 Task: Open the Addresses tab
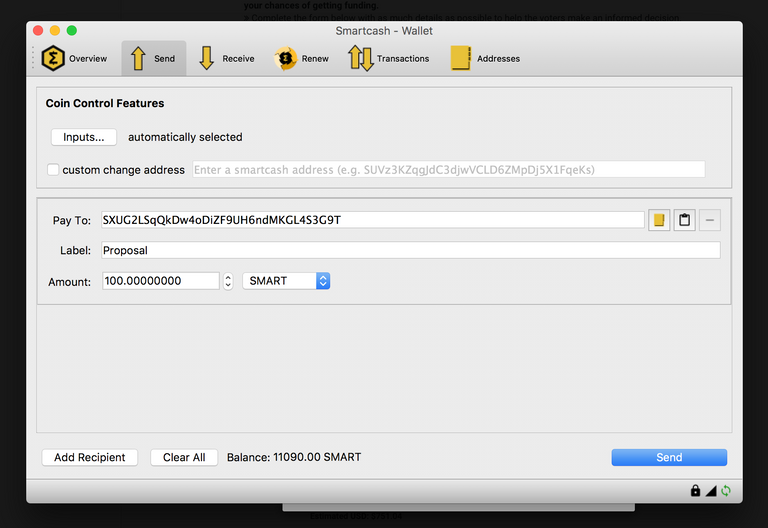(485, 58)
